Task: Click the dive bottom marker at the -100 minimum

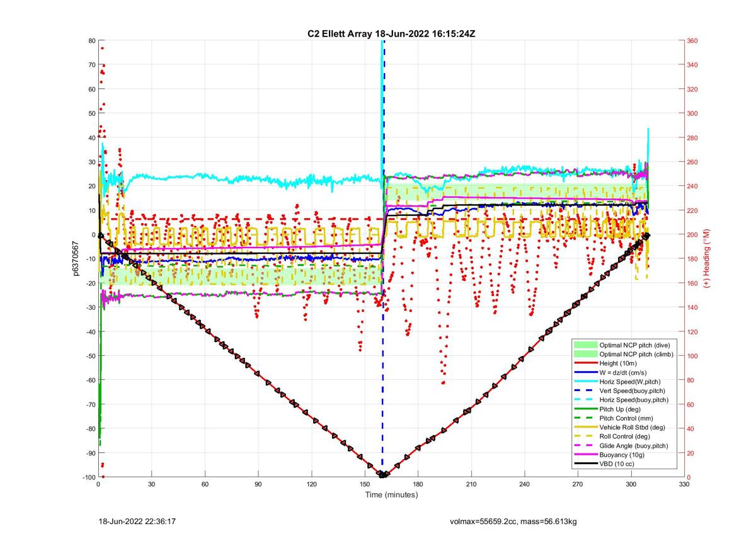Action: tap(382, 474)
